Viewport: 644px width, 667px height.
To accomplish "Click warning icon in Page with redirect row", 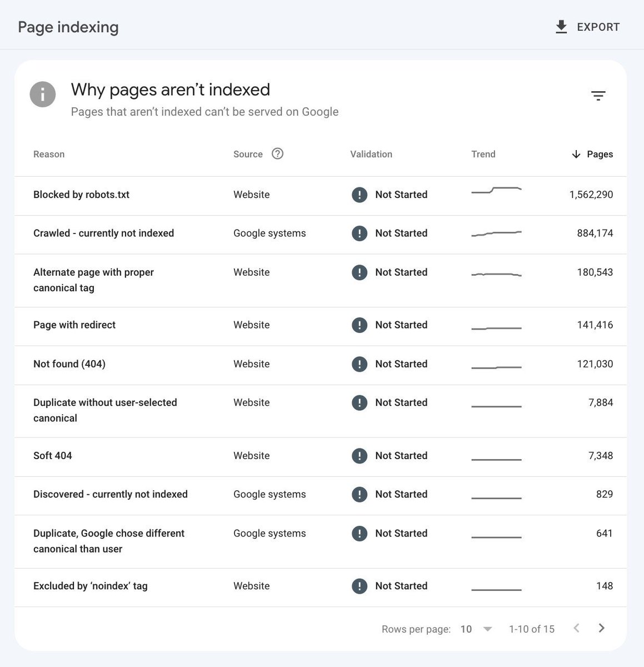I will [360, 325].
